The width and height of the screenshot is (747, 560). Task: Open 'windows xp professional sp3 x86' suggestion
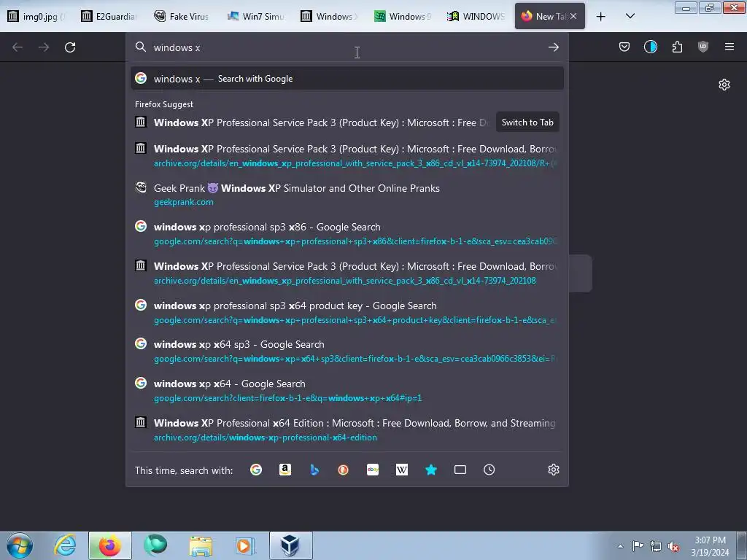tap(347, 233)
